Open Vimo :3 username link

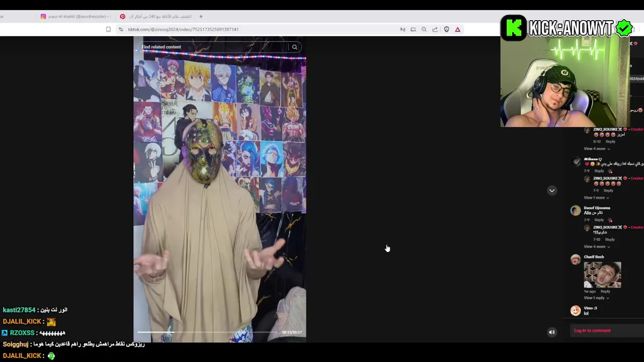tap(590, 308)
